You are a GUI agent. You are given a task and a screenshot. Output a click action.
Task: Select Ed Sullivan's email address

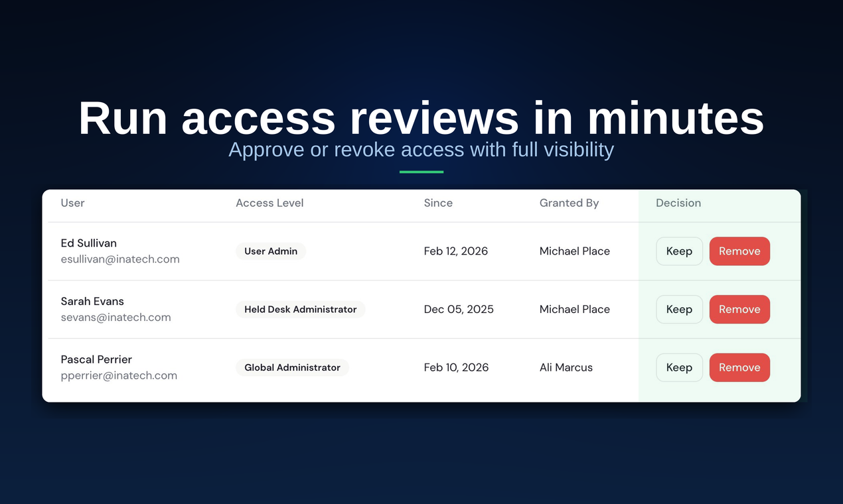point(120,259)
